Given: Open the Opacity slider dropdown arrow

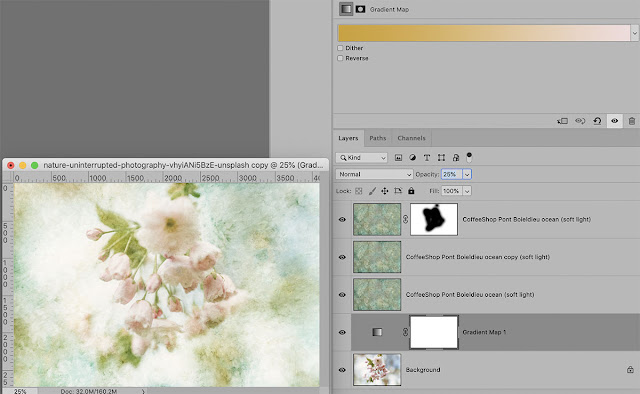Looking at the screenshot, I should pos(467,174).
